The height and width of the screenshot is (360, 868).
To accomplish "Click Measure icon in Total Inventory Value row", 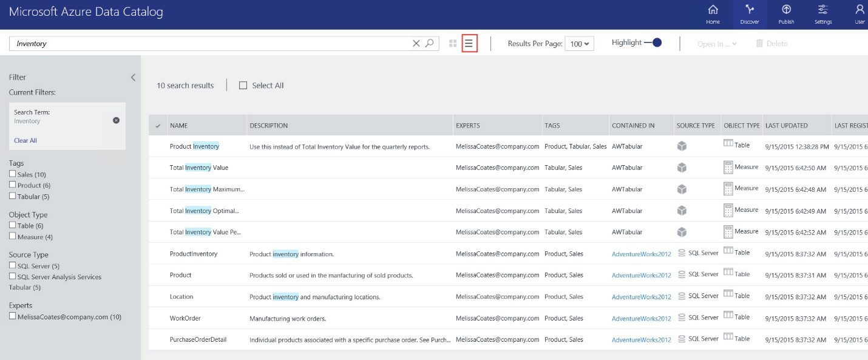I will [x=728, y=168].
